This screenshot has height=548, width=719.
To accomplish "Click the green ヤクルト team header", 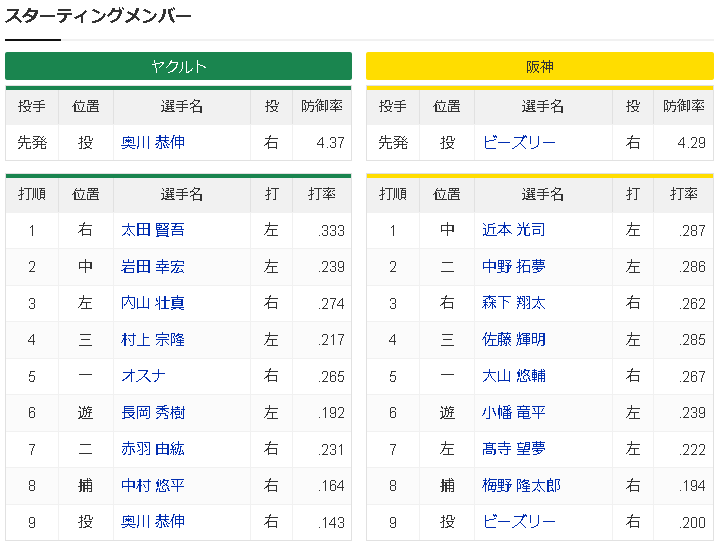I will pyautogui.click(x=178, y=66).
